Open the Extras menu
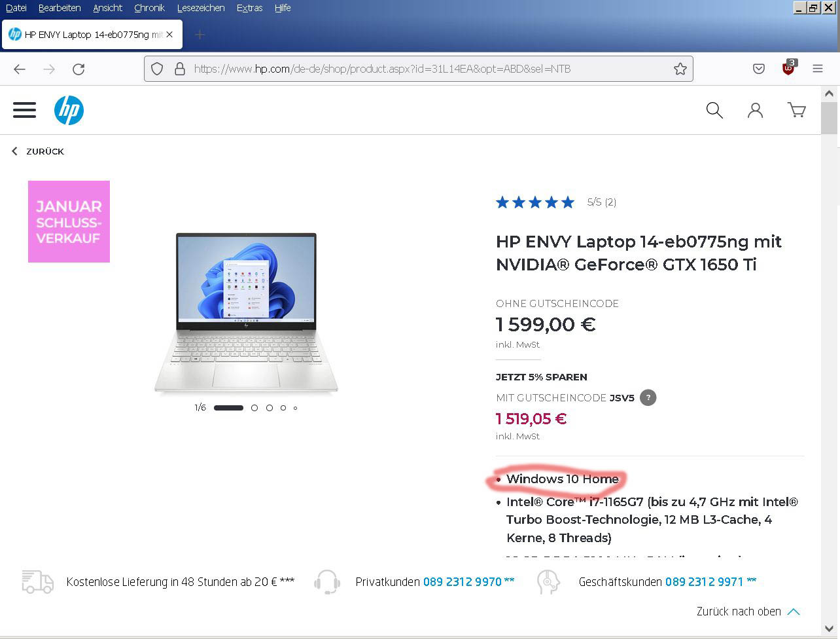The width and height of the screenshot is (840, 639). pos(250,8)
